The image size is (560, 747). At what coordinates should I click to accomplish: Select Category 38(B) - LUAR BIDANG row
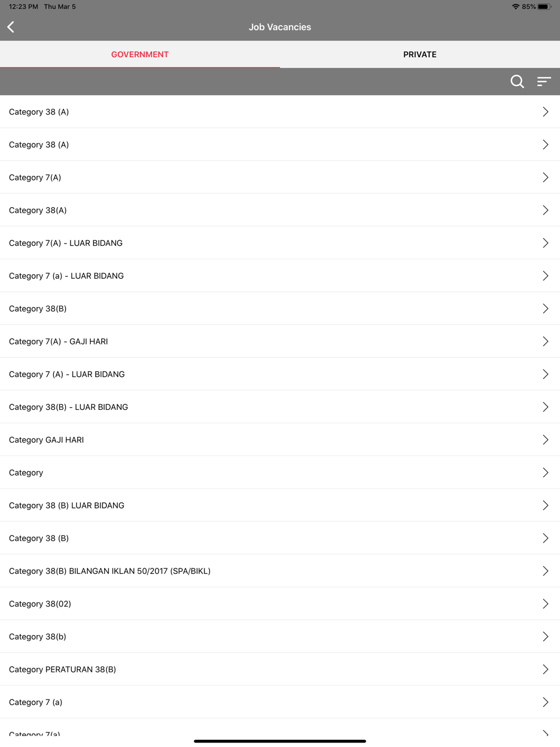click(280, 407)
